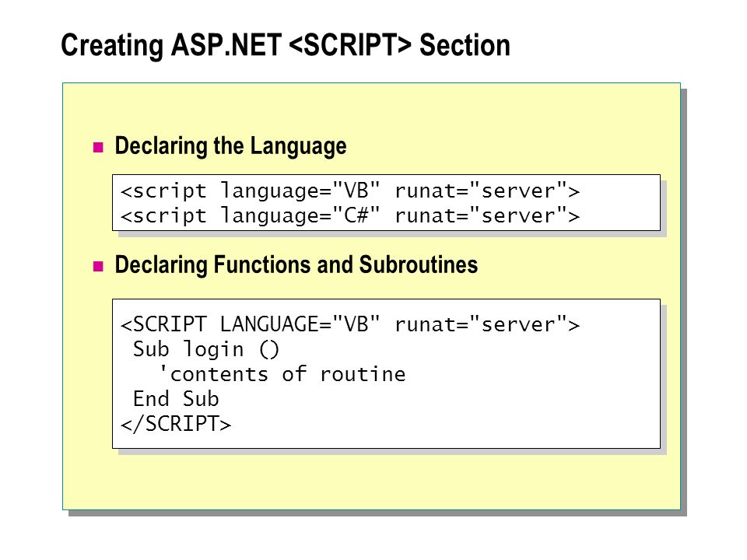Click the script language="C#" code line
Screen dimensions: 747x560
pyautogui.click(x=350, y=215)
